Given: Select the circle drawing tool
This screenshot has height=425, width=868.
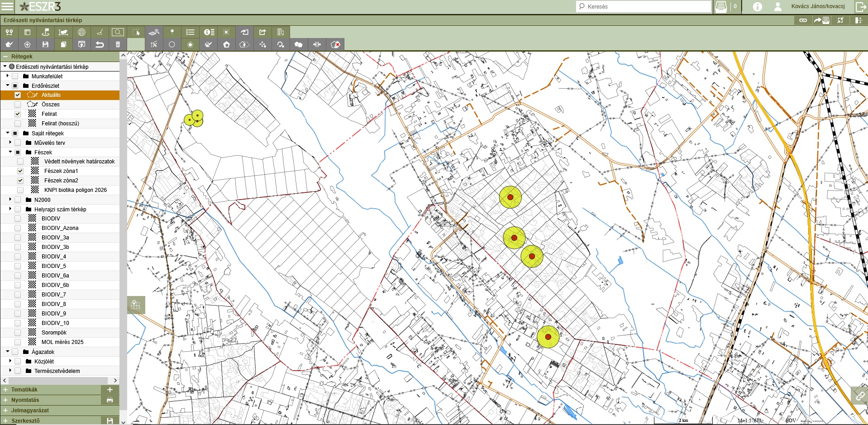Looking at the screenshot, I should click(x=172, y=44).
